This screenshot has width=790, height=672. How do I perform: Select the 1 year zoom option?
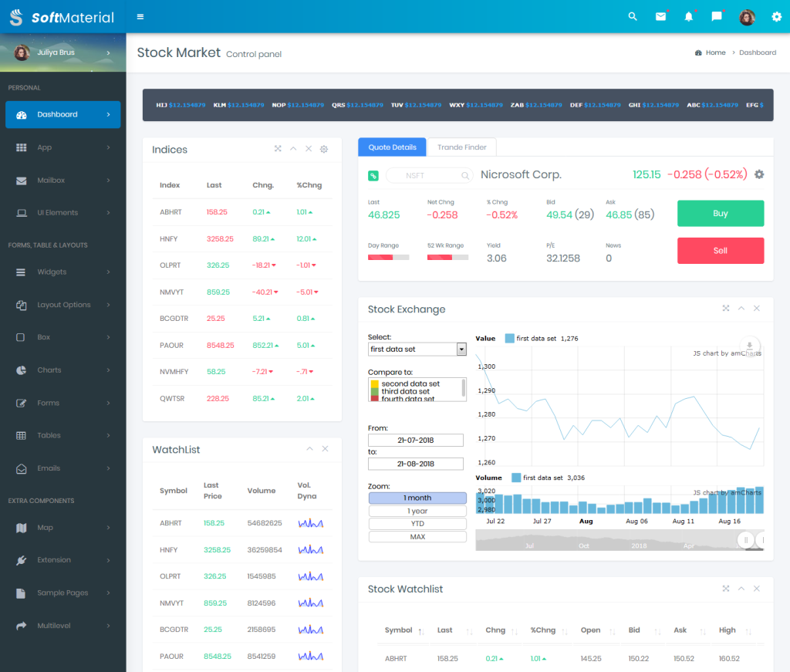tap(417, 511)
